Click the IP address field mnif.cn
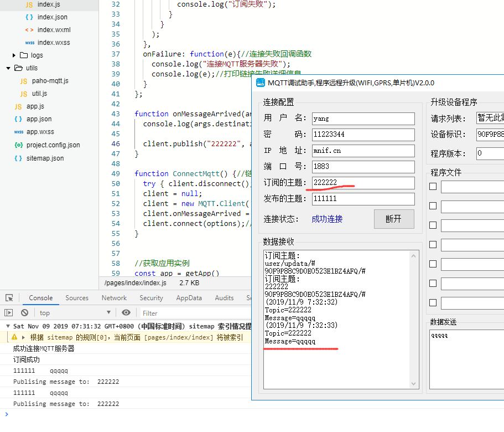504x432 pixels. coord(363,151)
